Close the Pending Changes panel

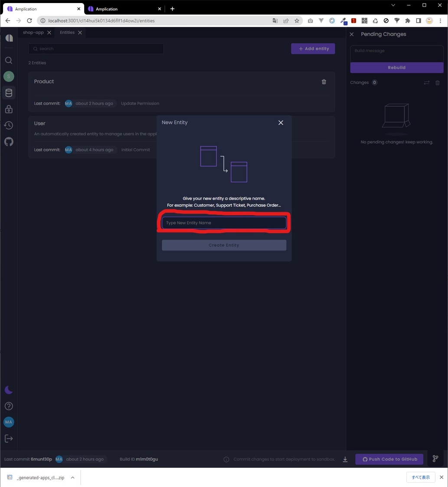coord(352,34)
